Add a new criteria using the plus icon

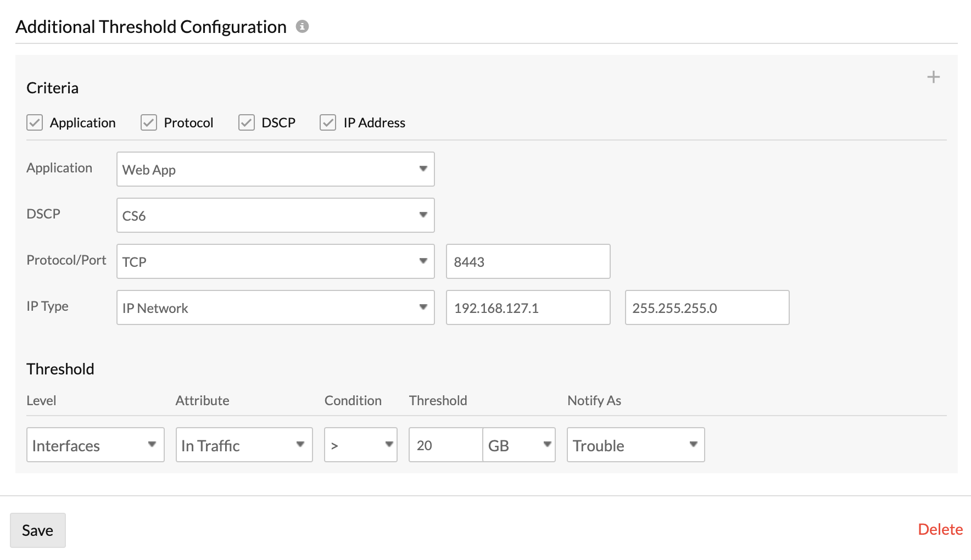pos(933,77)
